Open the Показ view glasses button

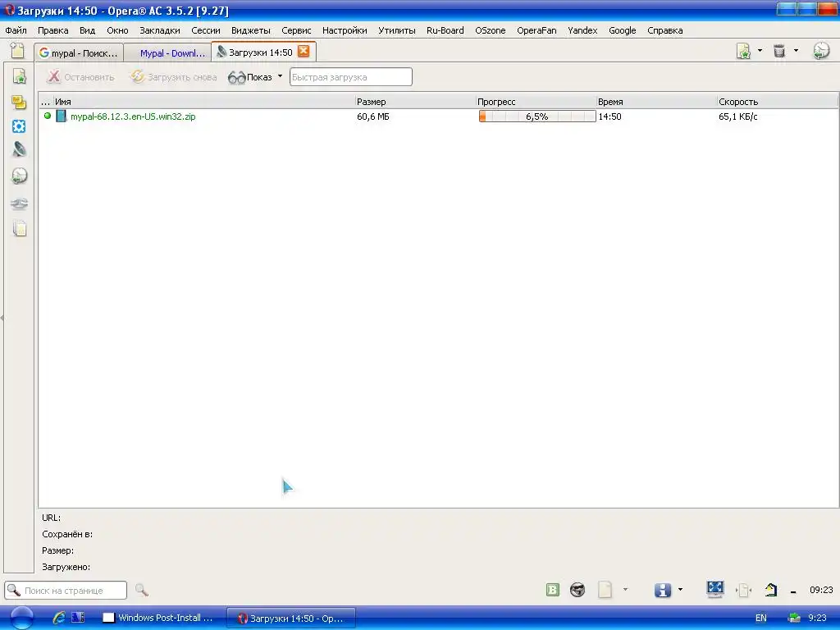pos(249,77)
